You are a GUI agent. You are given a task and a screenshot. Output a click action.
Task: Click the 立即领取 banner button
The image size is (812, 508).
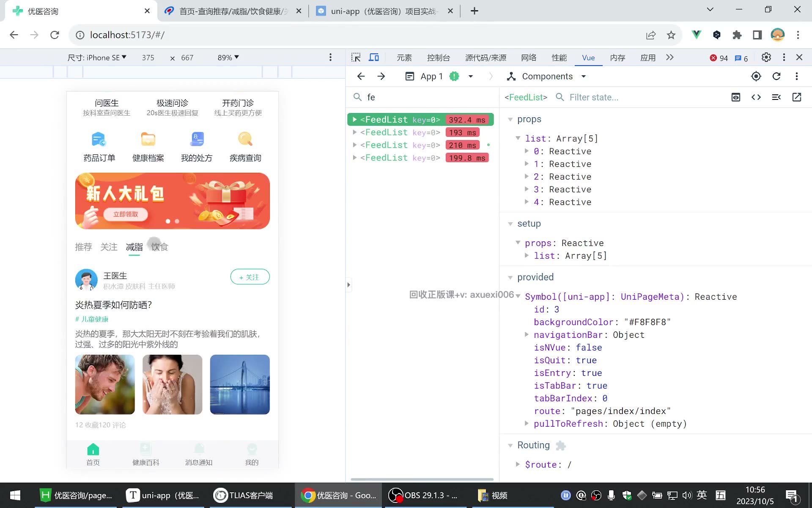click(x=126, y=214)
